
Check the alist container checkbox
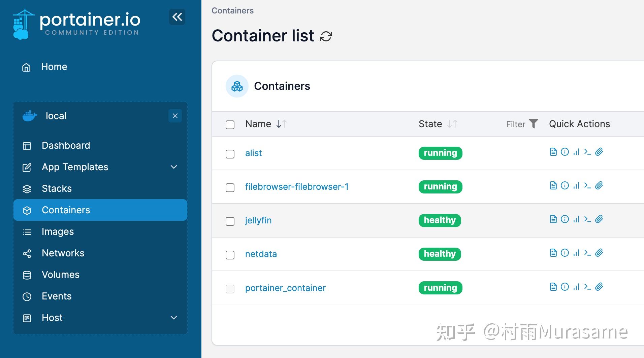pyautogui.click(x=230, y=154)
